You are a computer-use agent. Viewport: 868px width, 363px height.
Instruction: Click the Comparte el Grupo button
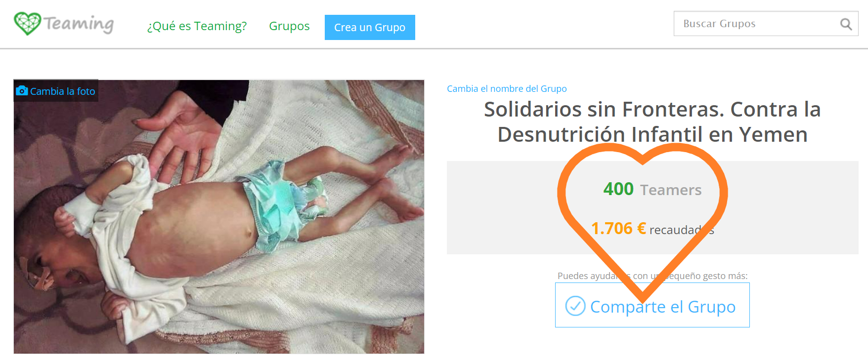pyautogui.click(x=652, y=305)
